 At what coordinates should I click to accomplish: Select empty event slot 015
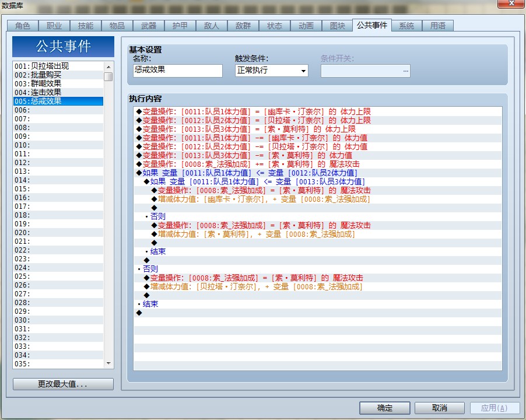click(58, 189)
